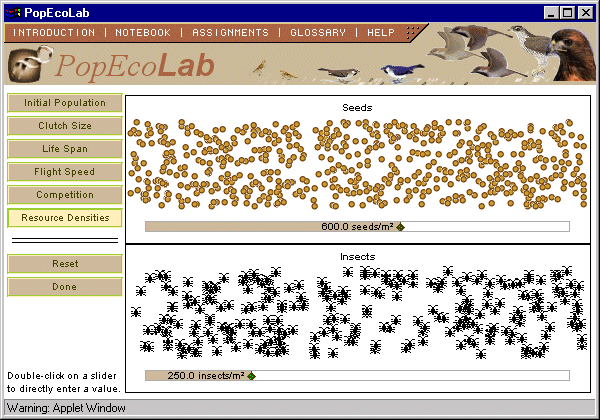The height and width of the screenshot is (420, 600).
Task: Click the PopEcoLab logo icon in banner
Action: click(x=29, y=64)
